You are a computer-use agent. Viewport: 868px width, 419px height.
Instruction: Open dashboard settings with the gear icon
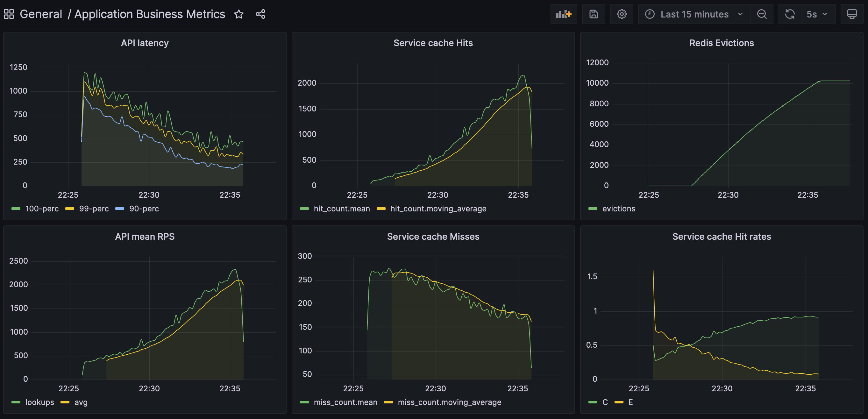pos(621,14)
